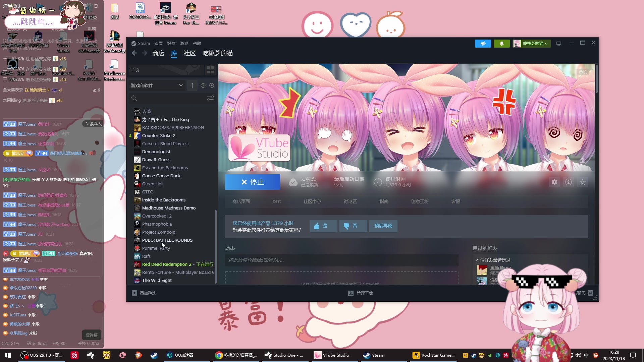Click the game list scrollbar
The image size is (644, 362).
click(215, 246)
